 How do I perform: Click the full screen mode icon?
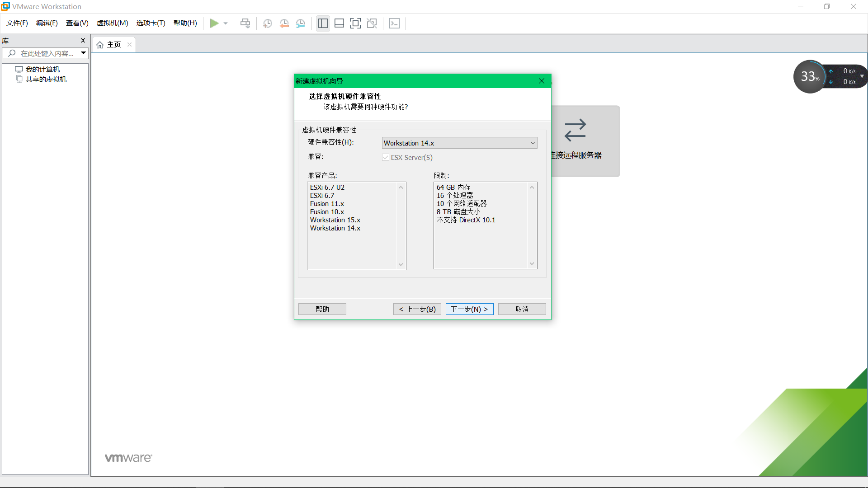(355, 23)
